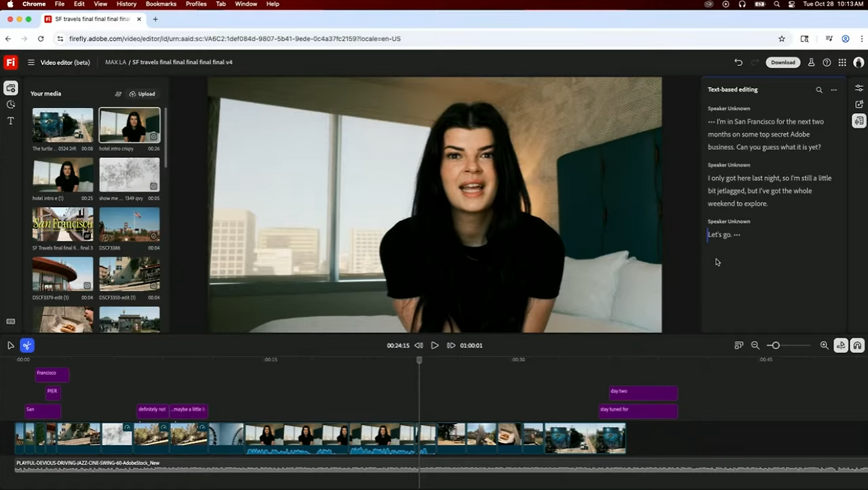
Task: Open the Profiles menu
Action: click(196, 4)
